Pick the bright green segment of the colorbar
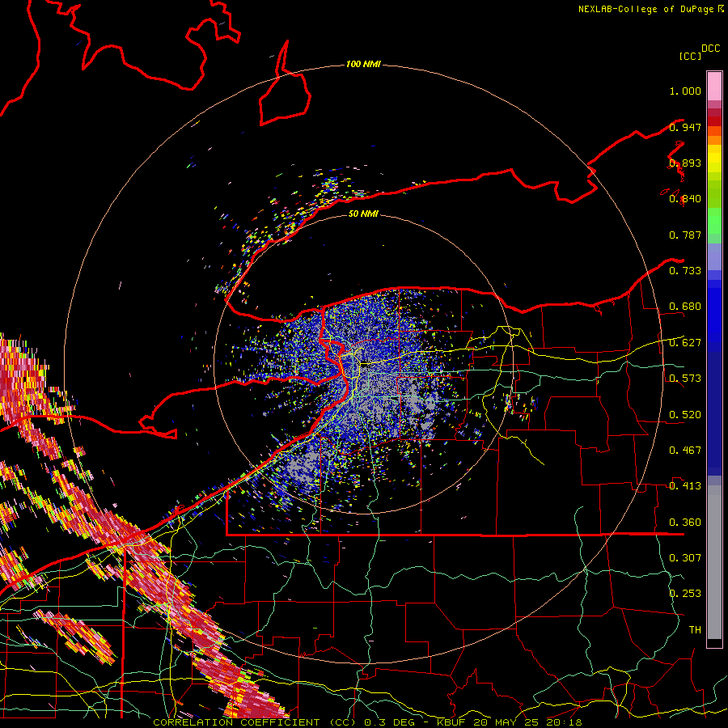The image size is (728, 728). tap(714, 221)
